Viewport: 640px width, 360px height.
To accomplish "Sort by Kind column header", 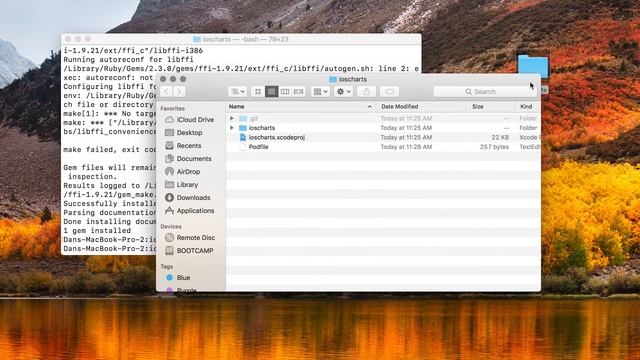I will pyautogui.click(x=528, y=107).
